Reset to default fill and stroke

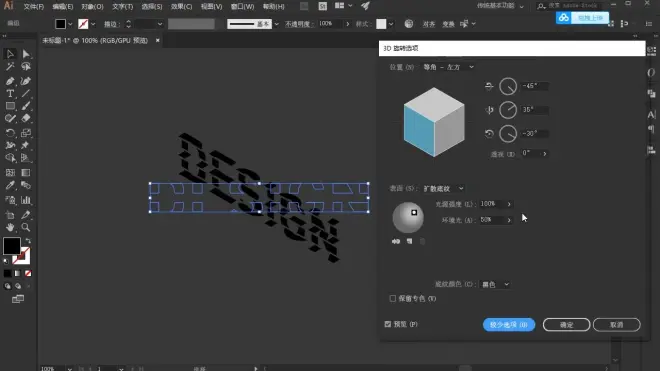coord(6,261)
